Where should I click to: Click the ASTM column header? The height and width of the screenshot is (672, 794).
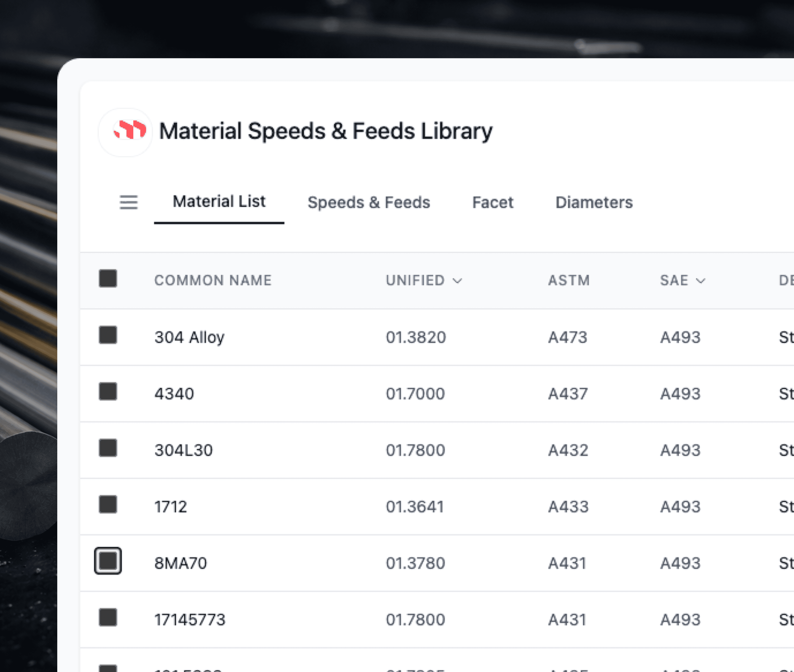point(568,280)
